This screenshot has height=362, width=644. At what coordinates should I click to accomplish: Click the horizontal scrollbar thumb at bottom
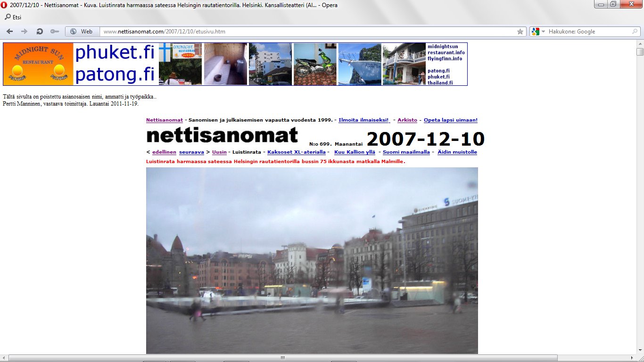coord(283,358)
